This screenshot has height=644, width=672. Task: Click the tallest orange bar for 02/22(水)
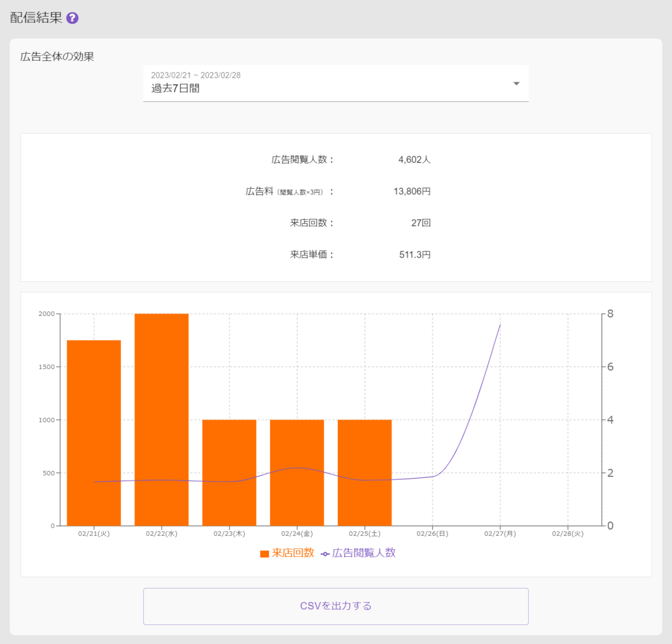(162, 419)
